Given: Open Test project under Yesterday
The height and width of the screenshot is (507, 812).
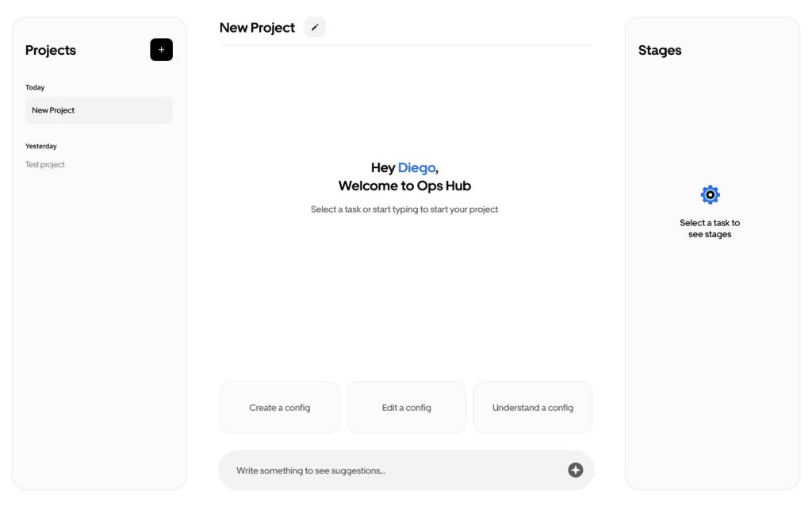Looking at the screenshot, I should click(45, 165).
